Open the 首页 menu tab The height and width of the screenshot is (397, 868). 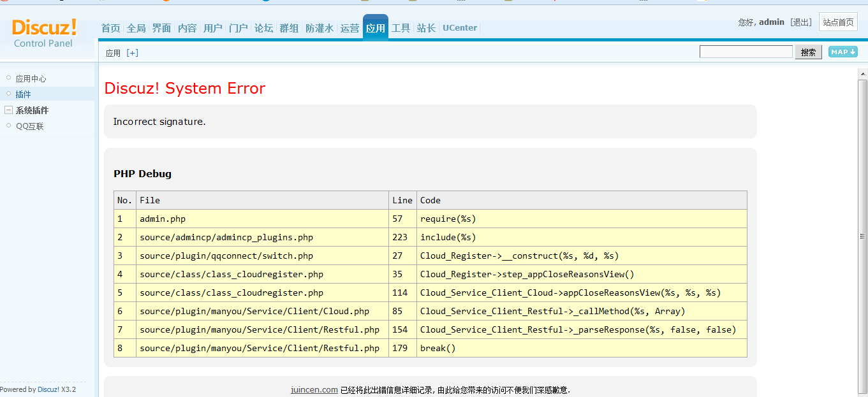click(x=110, y=28)
